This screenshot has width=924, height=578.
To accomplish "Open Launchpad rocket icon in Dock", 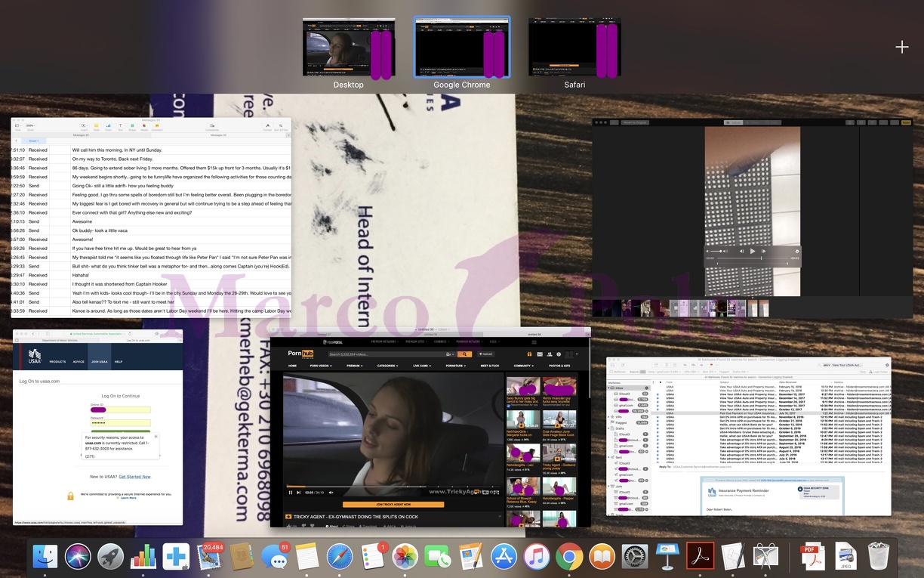I will [111, 558].
